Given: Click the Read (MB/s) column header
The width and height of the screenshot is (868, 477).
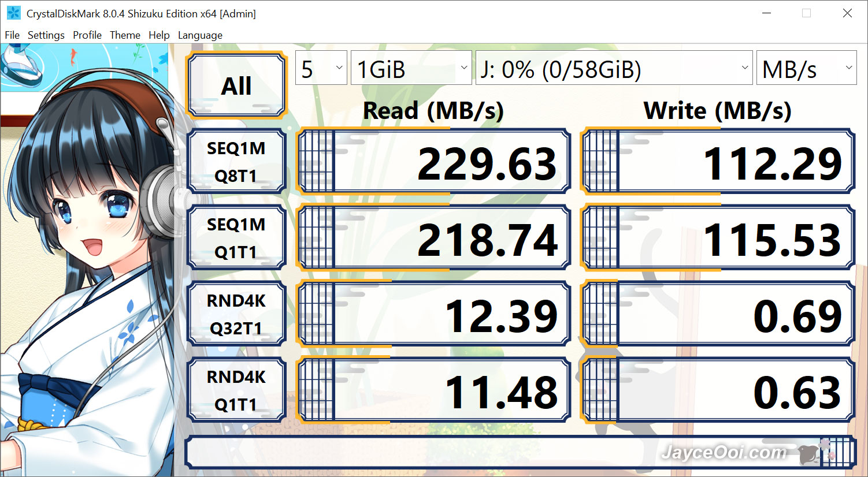Looking at the screenshot, I should point(433,110).
